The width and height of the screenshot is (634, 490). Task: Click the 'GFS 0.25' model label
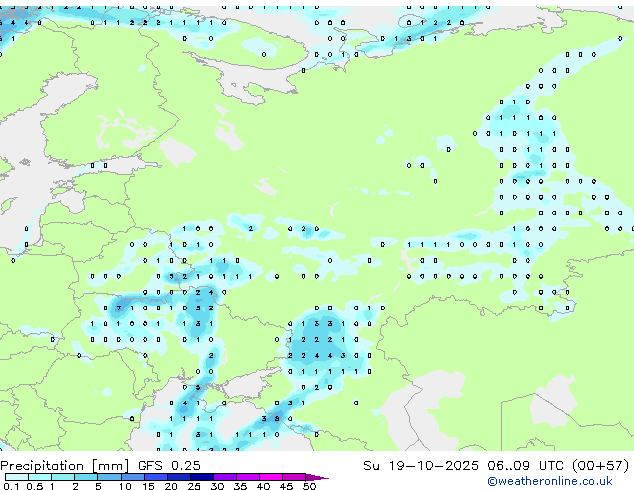[169, 466]
